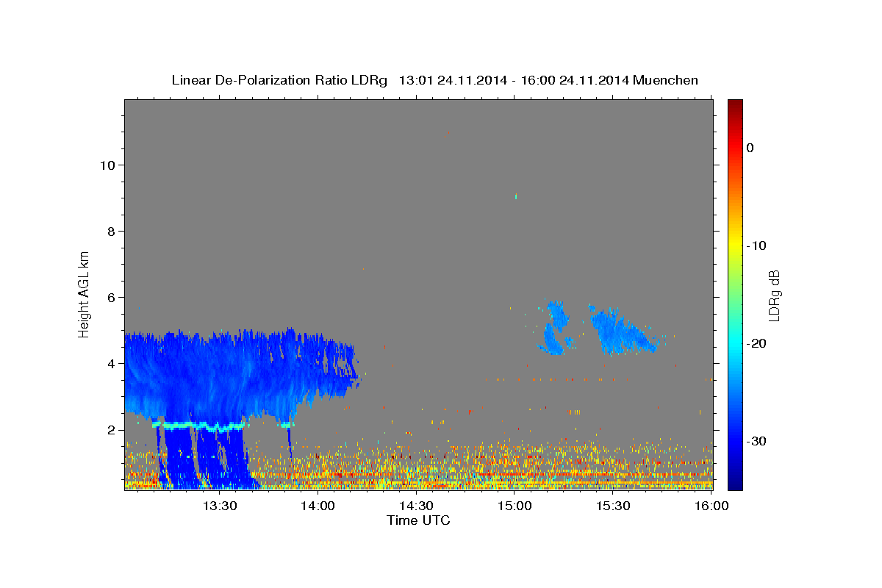Click the height tick label 10
This screenshot has height=588, width=882.
click(x=107, y=165)
